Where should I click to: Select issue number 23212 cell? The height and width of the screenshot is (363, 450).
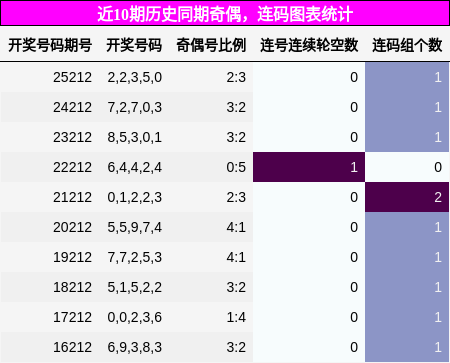(x=50, y=137)
